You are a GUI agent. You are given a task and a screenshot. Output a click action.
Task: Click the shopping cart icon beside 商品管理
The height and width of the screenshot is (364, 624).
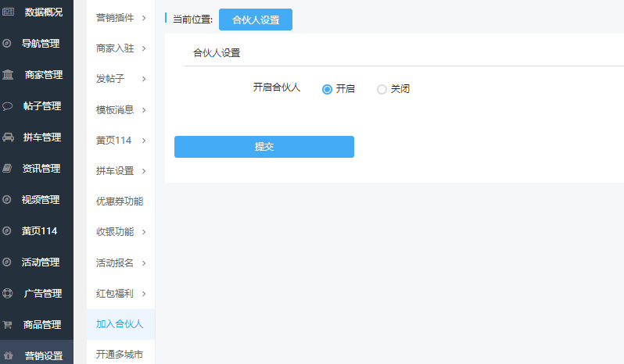coord(7,325)
